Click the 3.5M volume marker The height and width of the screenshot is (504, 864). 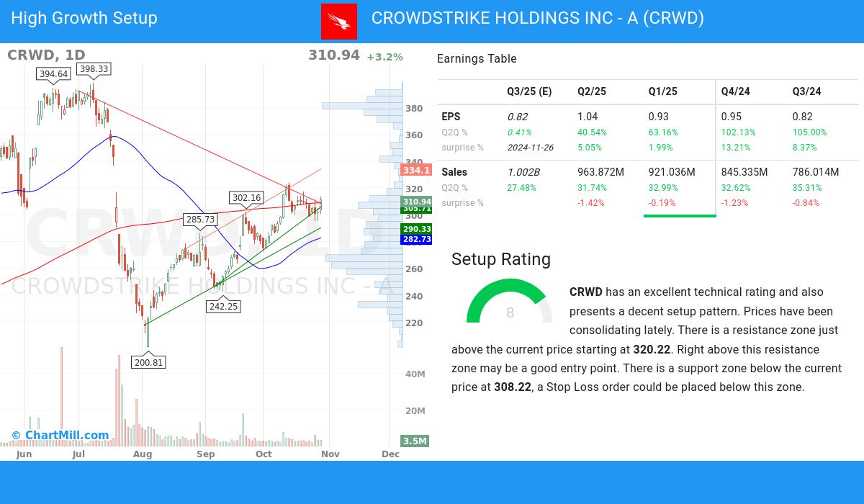415,441
